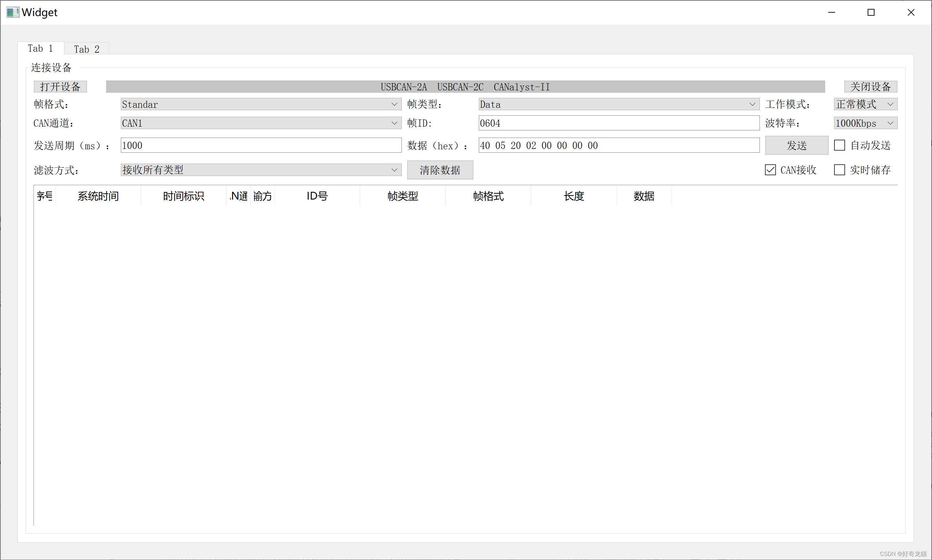Click the 发送 button
The image size is (932, 560).
pos(796,145)
